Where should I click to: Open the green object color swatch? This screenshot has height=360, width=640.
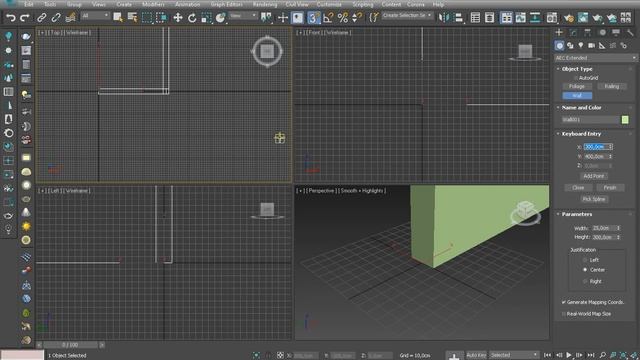click(625, 120)
